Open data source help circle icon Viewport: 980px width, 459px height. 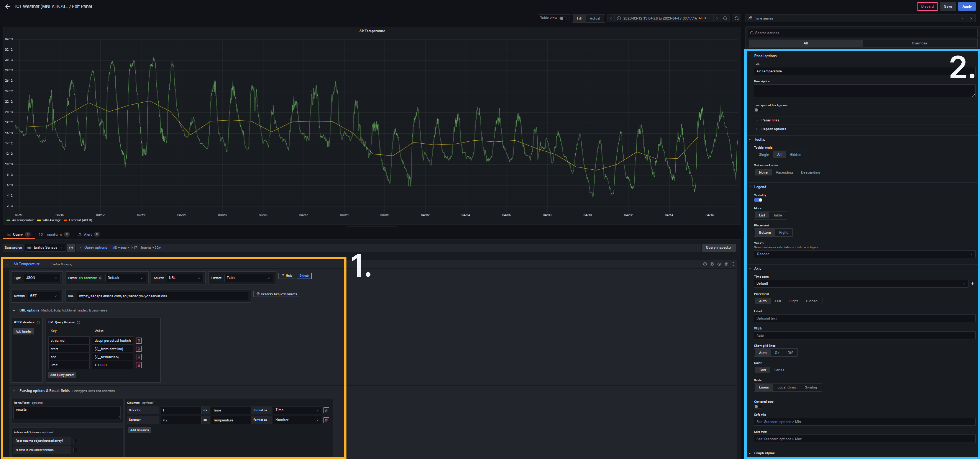click(x=71, y=248)
